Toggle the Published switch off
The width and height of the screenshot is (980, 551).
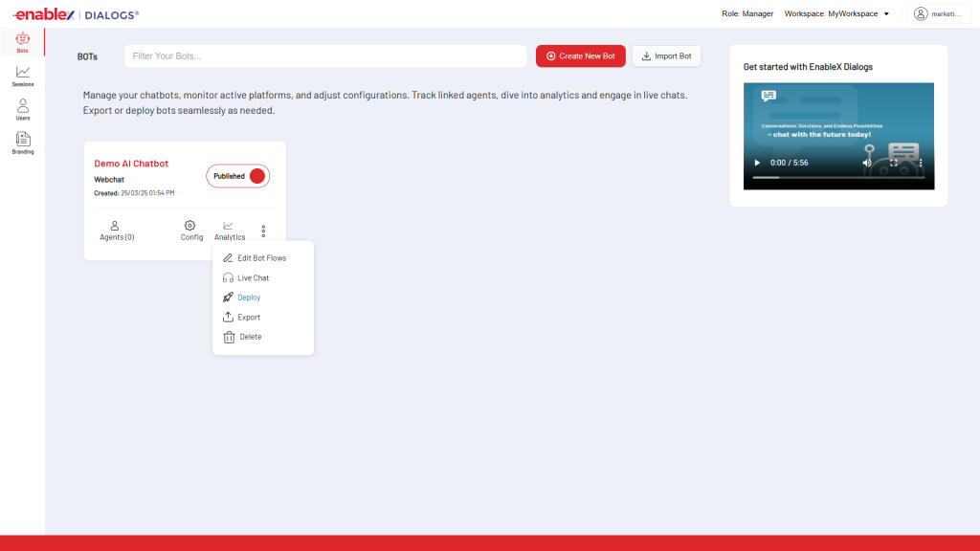pos(237,176)
